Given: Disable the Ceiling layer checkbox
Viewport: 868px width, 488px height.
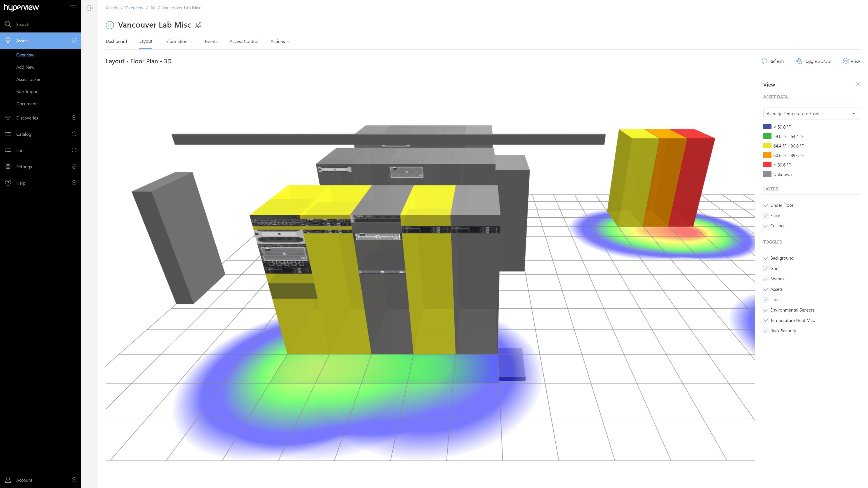Looking at the screenshot, I should click(766, 226).
